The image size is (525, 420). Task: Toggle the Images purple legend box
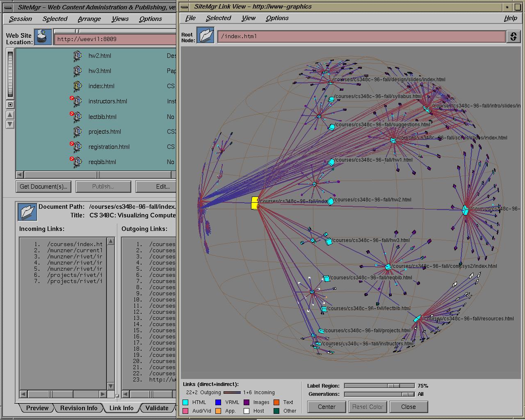(x=247, y=402)
